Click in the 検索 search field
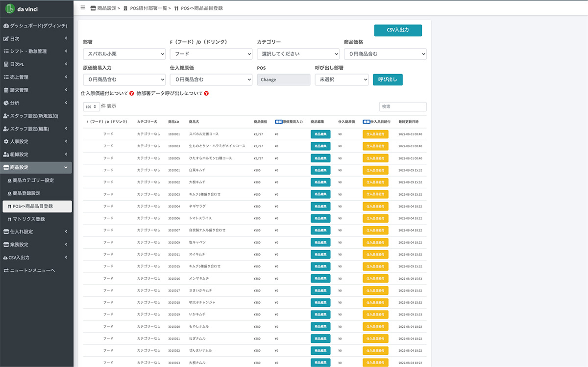The width and height of the screenshot is (588, 367). point(403,106)
